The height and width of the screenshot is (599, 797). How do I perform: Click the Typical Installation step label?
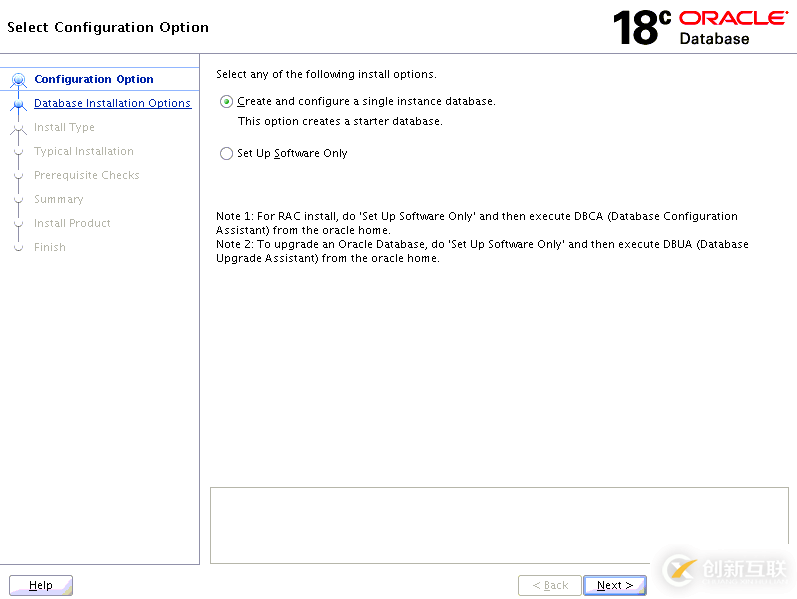pos(84,151)
